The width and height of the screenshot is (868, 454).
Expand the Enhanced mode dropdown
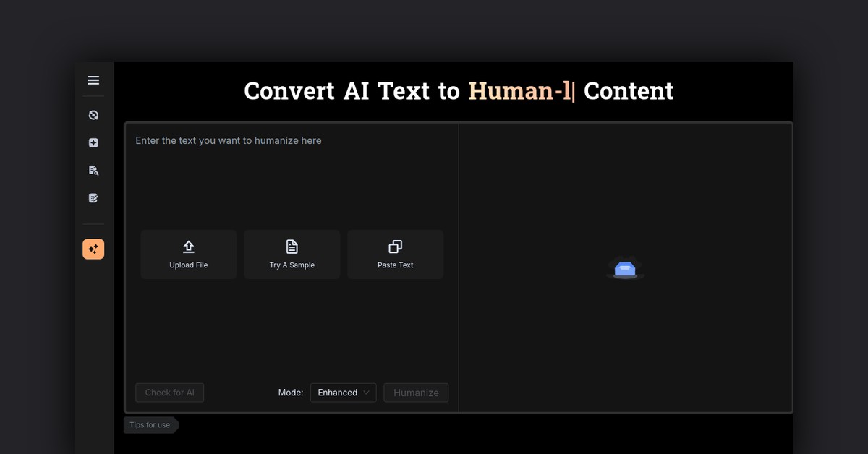point(342,393)
